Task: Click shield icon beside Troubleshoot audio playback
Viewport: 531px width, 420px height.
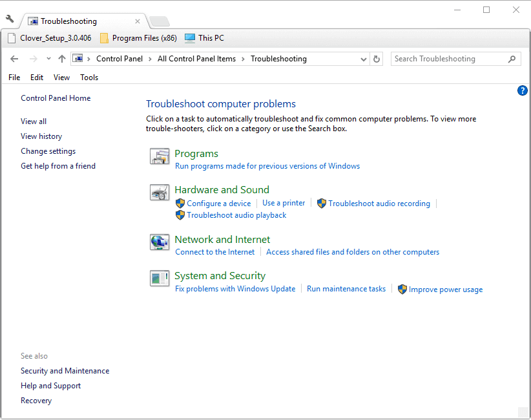Action: (180, 215)
